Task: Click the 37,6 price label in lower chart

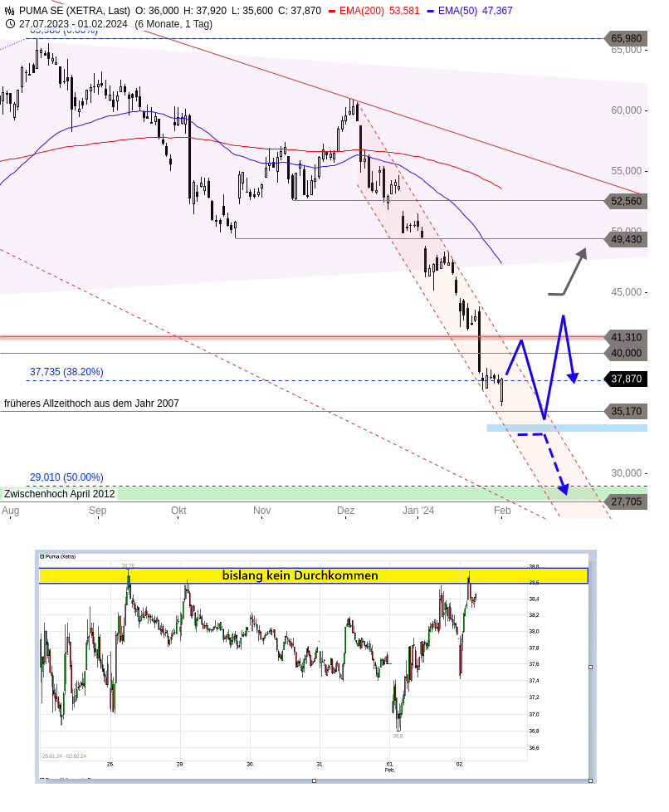Action: click(x=534, y=664)
